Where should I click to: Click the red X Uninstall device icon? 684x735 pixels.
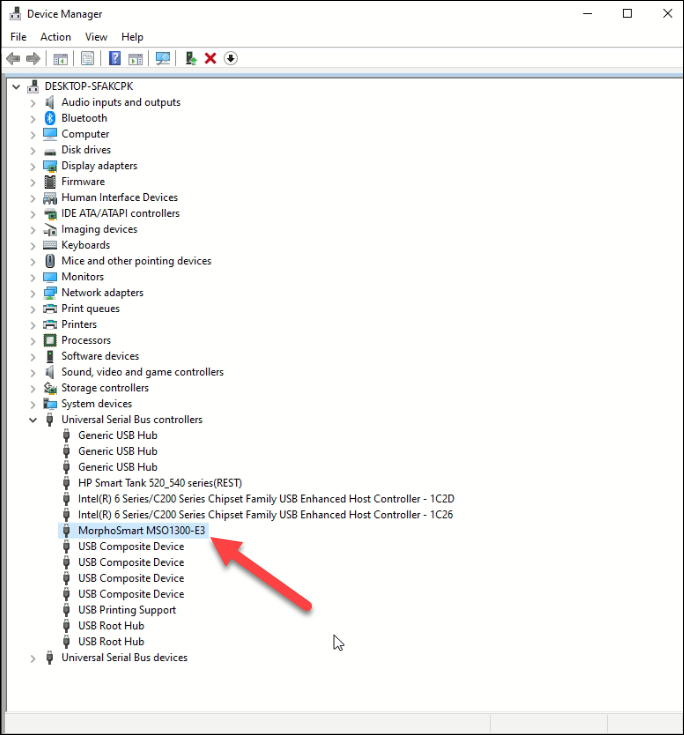coord(210,59)
